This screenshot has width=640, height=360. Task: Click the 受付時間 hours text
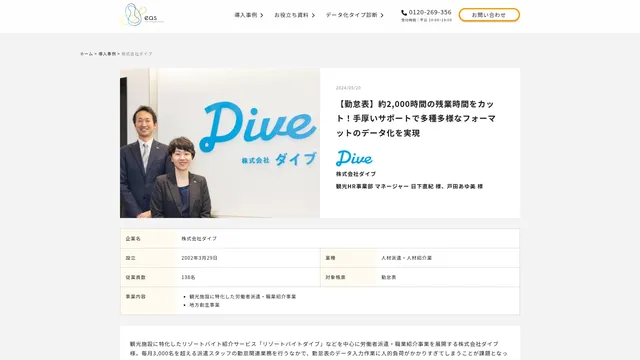click(426, 20)
